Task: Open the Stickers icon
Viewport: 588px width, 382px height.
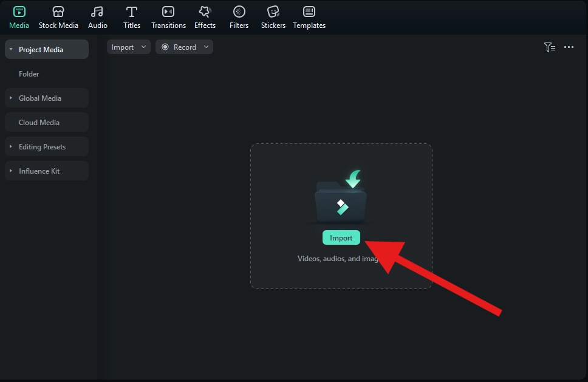Action: (273, 11)
